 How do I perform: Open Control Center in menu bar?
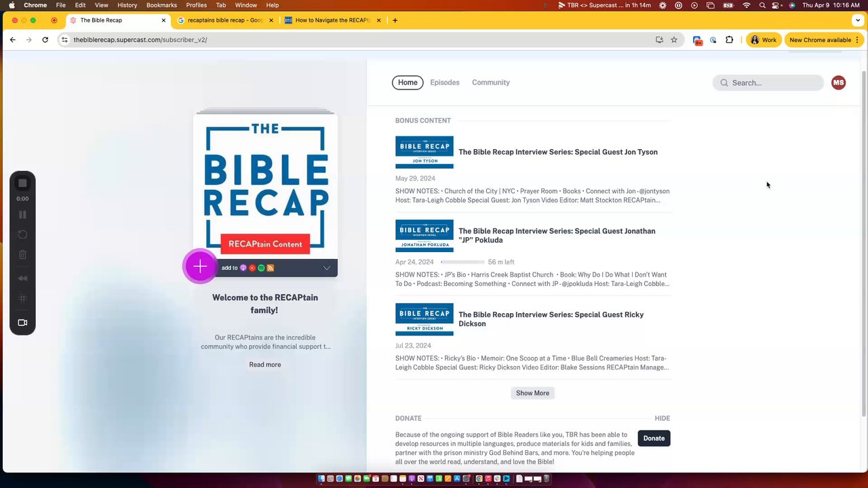tap(776, 5)
